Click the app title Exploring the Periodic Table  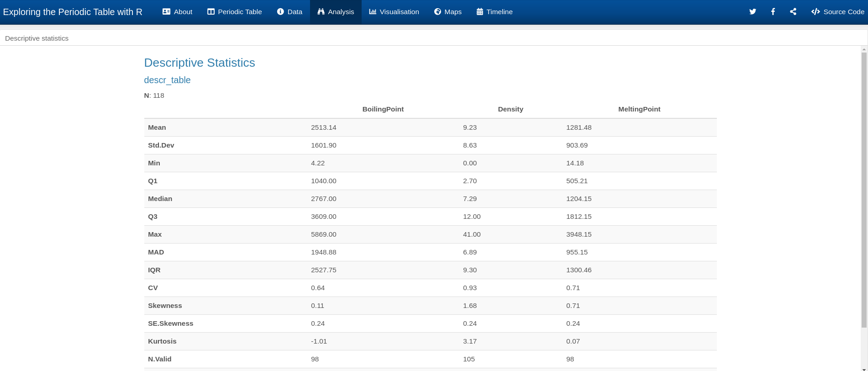[73, 12]
